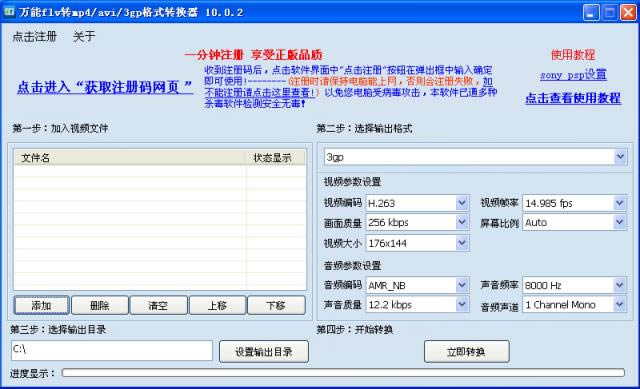
Task: Expand the 视频大小 176x144 dropdown
Action: (462, 243)
